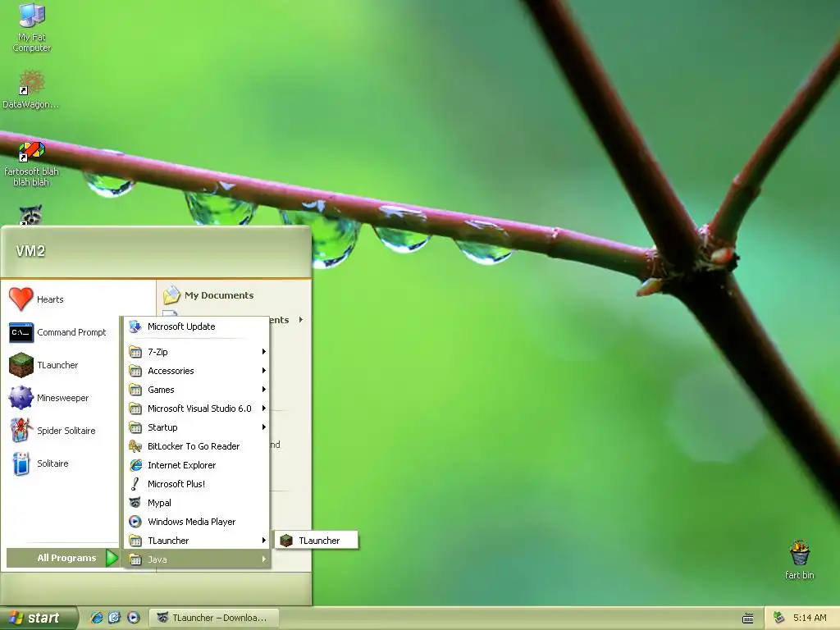The height and width of the screenshot is (630, 840).
Task: Click the system tray network icon
Action: [x=779, y=618]
